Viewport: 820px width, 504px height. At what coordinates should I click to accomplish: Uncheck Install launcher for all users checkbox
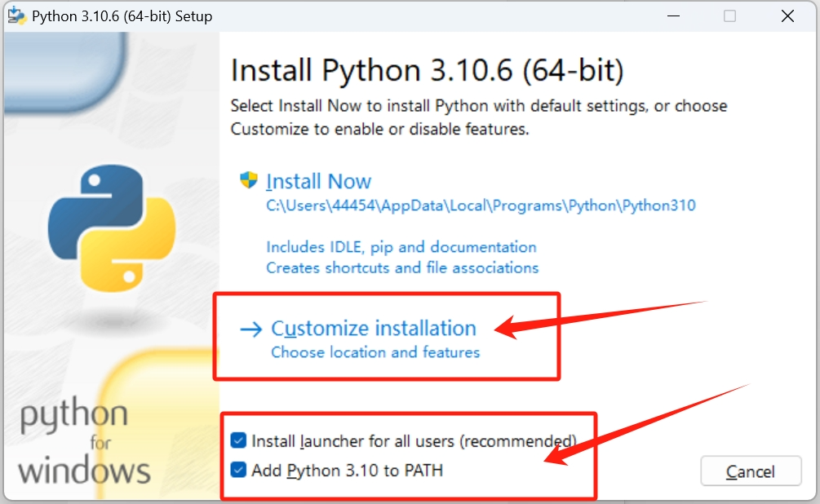[x=238, y=440]
